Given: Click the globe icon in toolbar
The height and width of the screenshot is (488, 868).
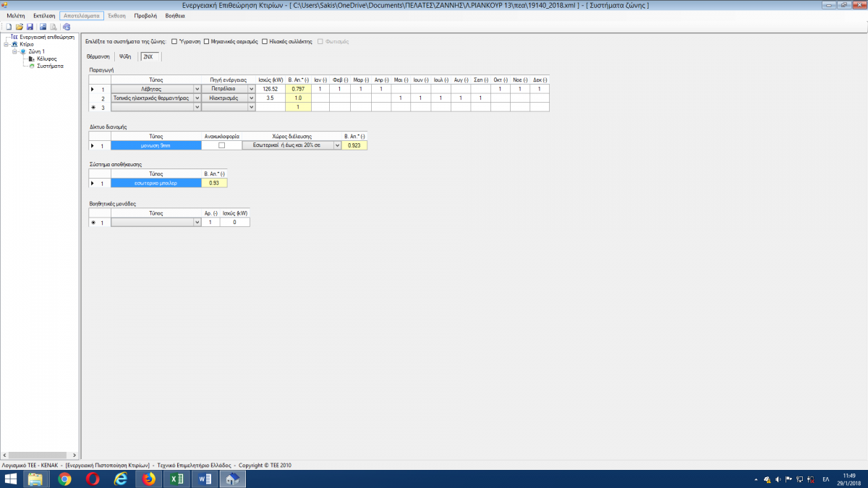Looking at the screenshot, I should click(x=66, y=26).
